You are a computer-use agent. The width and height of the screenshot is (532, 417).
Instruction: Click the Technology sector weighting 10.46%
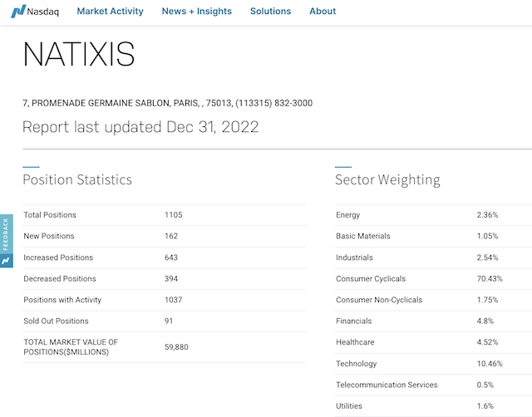tap(490, 364)
